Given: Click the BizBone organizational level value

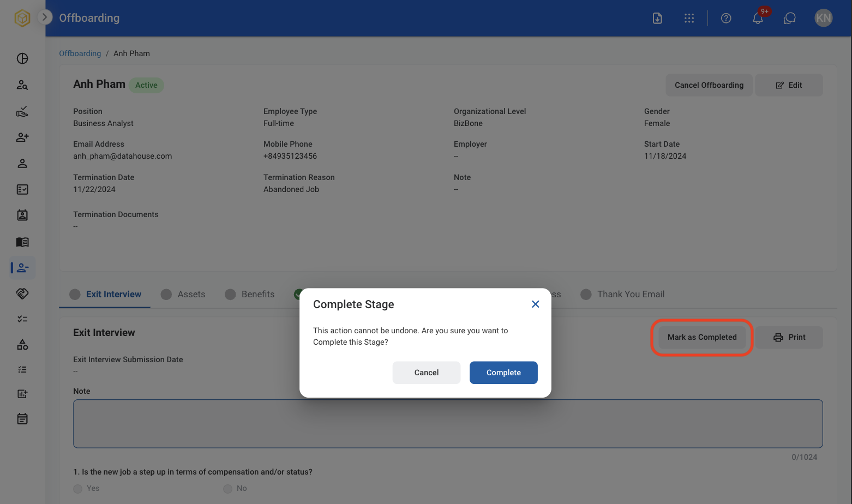Looking at the screenshot, I should tap(468, 123).
